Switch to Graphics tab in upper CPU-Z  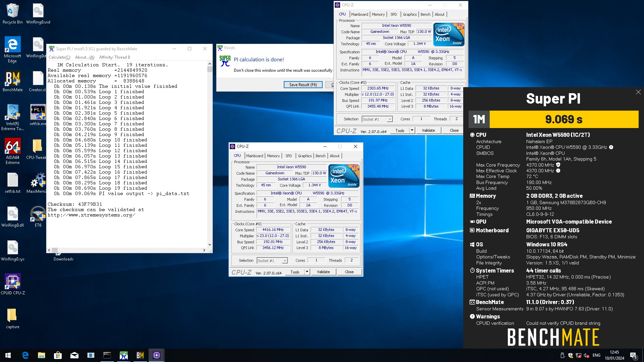(x=410, y=14)
